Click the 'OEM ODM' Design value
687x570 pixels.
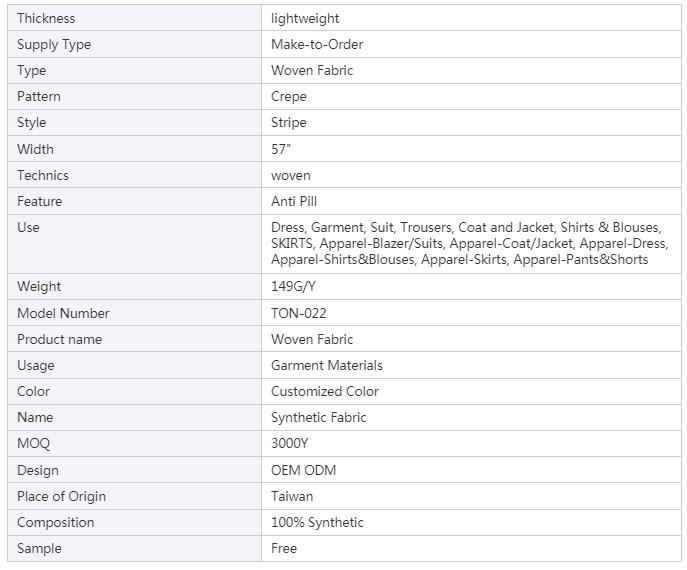303,470
